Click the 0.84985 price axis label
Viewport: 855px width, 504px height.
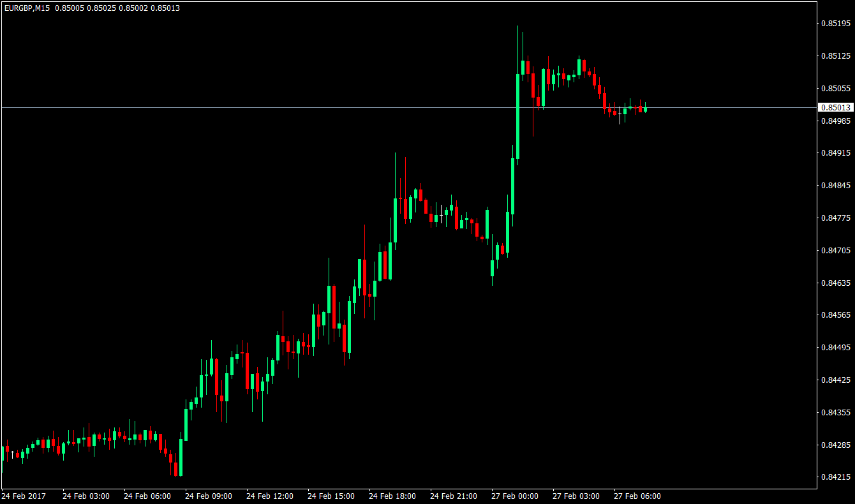(836, 121)
